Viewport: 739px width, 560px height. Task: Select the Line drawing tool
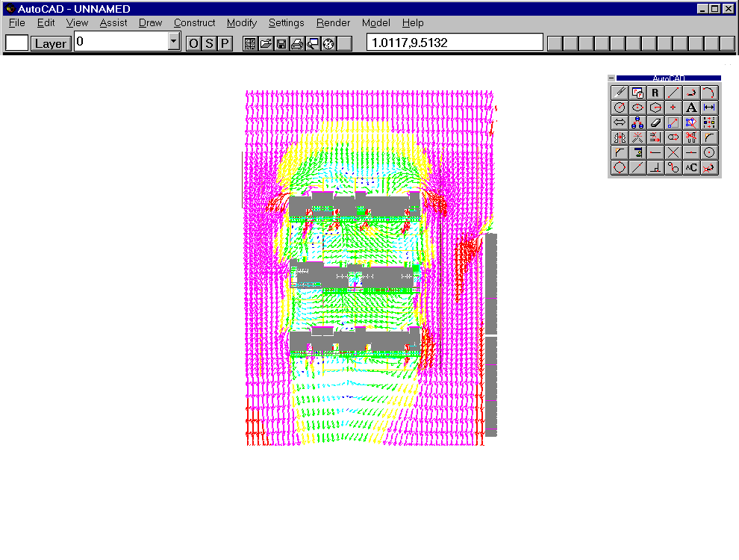click(x=673, y=93)
